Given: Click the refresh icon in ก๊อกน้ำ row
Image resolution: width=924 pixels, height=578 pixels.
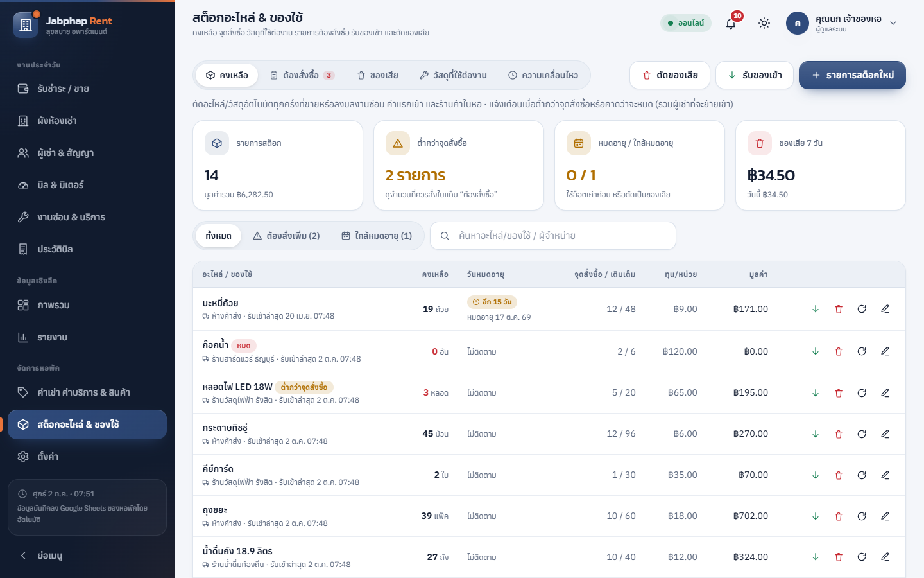Looking at the screenshot, I should 862,351.
